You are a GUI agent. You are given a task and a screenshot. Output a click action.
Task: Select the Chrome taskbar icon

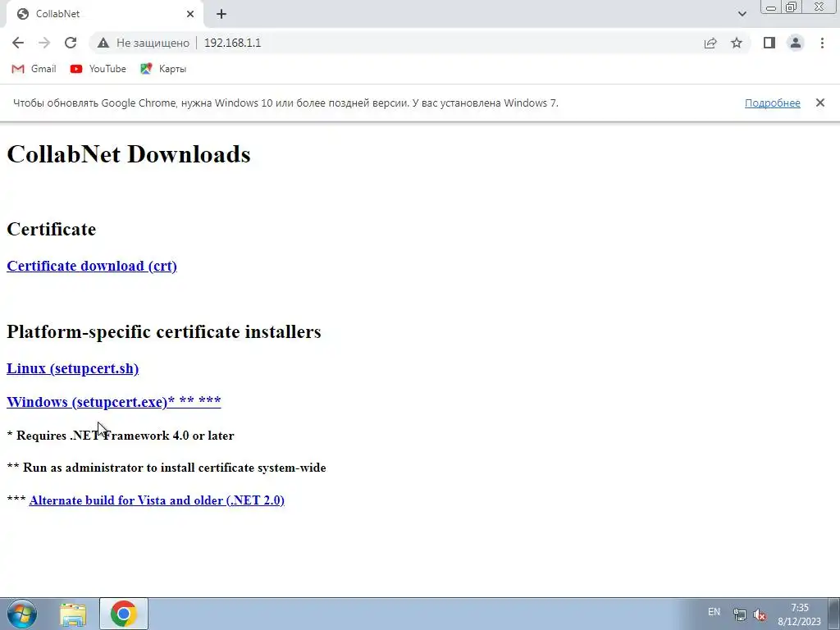point(124,614)
